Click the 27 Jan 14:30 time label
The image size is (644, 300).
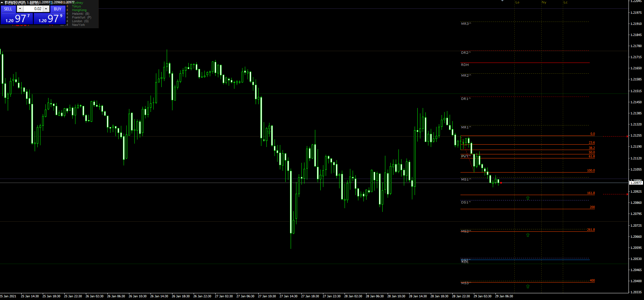[288, 296]
